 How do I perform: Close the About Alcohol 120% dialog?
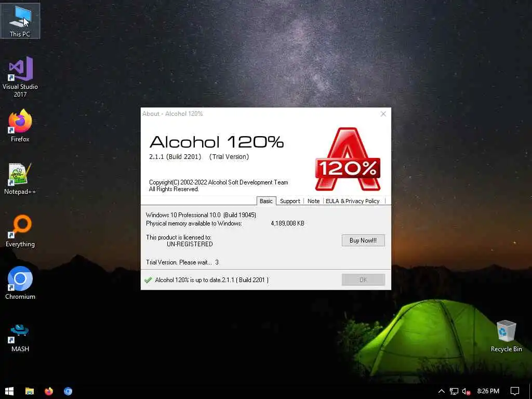(383, 114)
